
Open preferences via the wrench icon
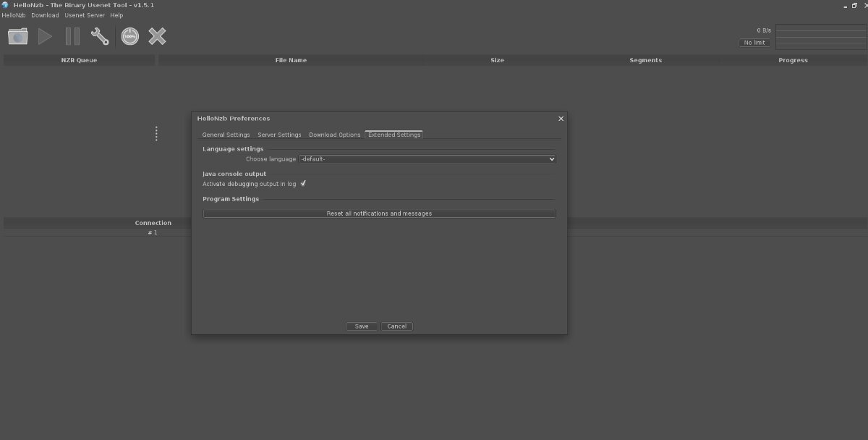point(100,36)
